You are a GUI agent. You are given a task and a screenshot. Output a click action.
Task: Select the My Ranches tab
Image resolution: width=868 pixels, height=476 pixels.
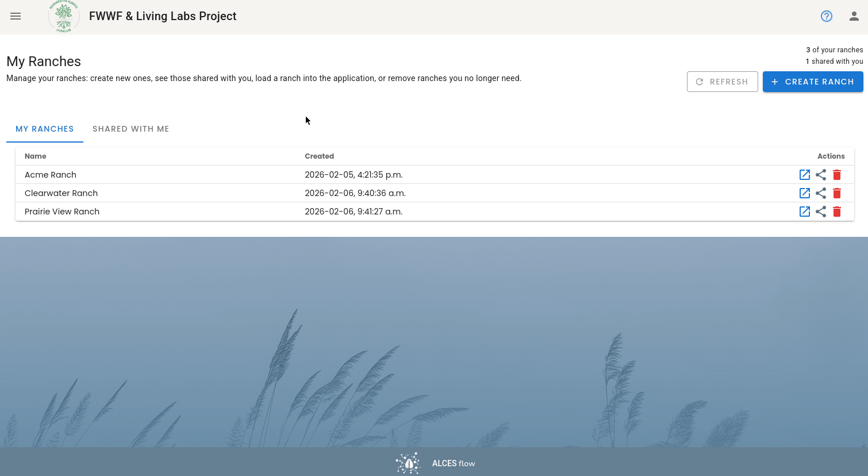point(45,129)
